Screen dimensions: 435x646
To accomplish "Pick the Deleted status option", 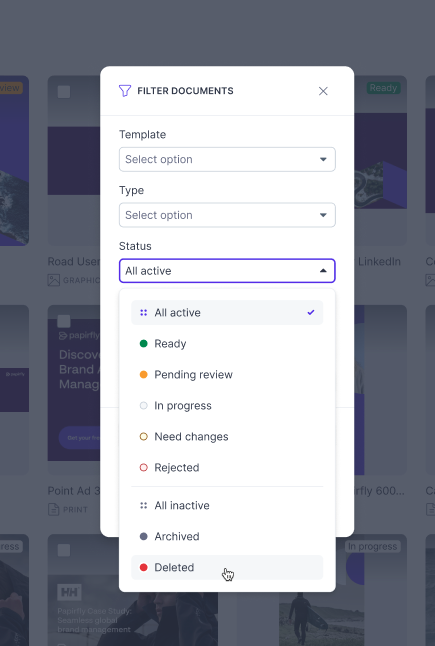I will tap(227, 567).
